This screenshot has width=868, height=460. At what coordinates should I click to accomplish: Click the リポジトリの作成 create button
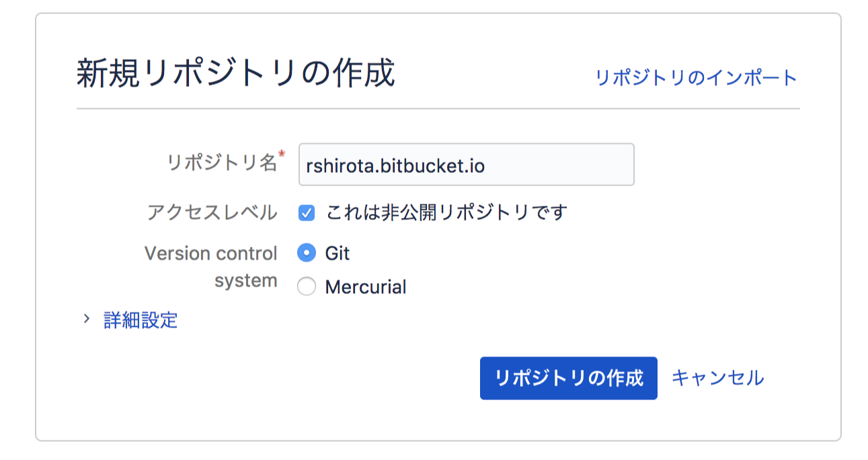coord(569,378)
